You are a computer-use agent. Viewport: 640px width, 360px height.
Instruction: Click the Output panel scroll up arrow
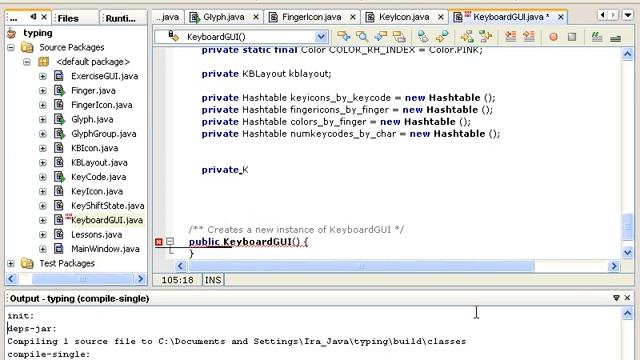pos(628,313)
